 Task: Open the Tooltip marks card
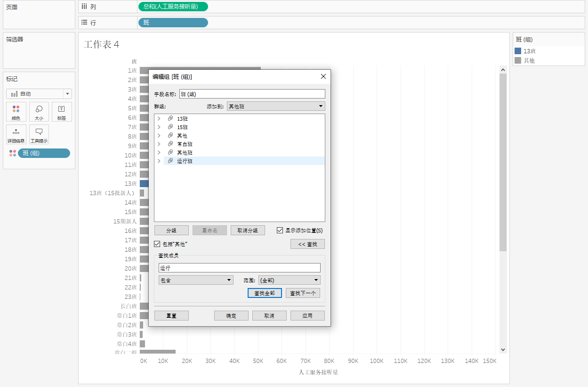tap(39, 135)
